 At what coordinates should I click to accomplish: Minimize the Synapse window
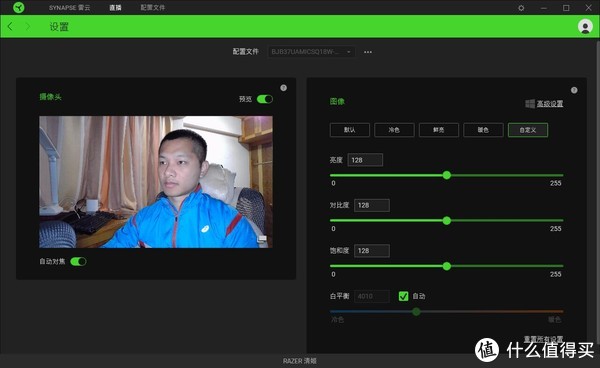pyautogui.click(x=543, y=8)
